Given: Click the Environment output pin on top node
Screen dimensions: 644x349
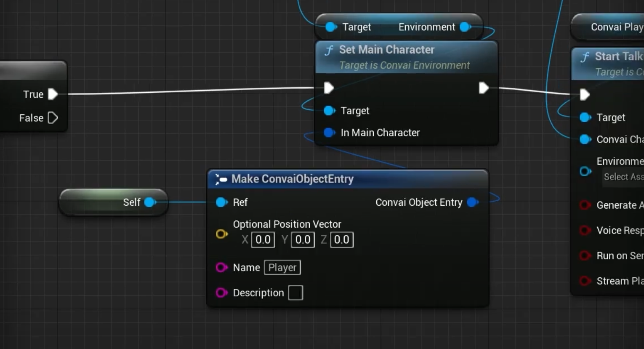Looking at the screenshot, I should pos(465,27).
